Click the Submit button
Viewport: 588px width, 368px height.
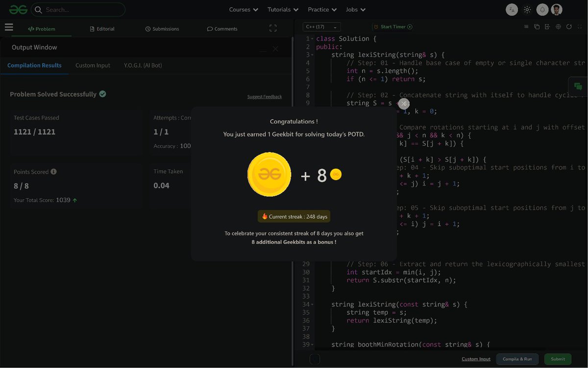558,359
